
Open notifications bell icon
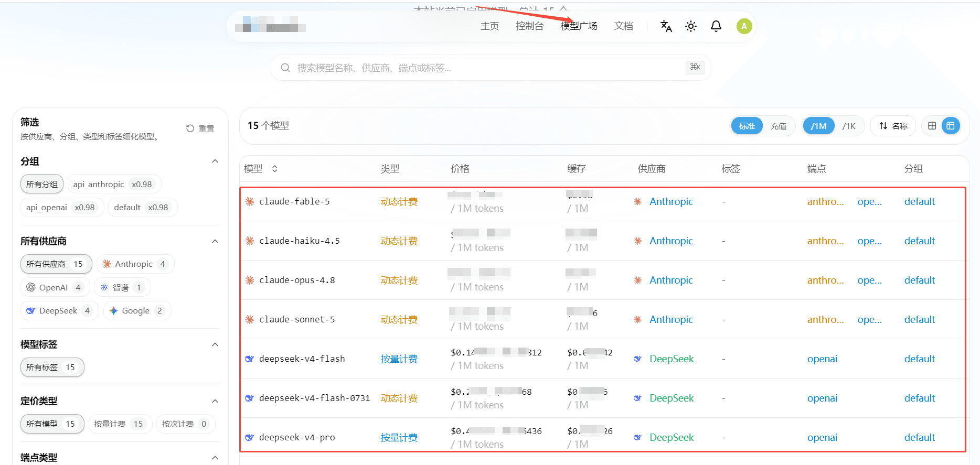(x=716, y=26)
